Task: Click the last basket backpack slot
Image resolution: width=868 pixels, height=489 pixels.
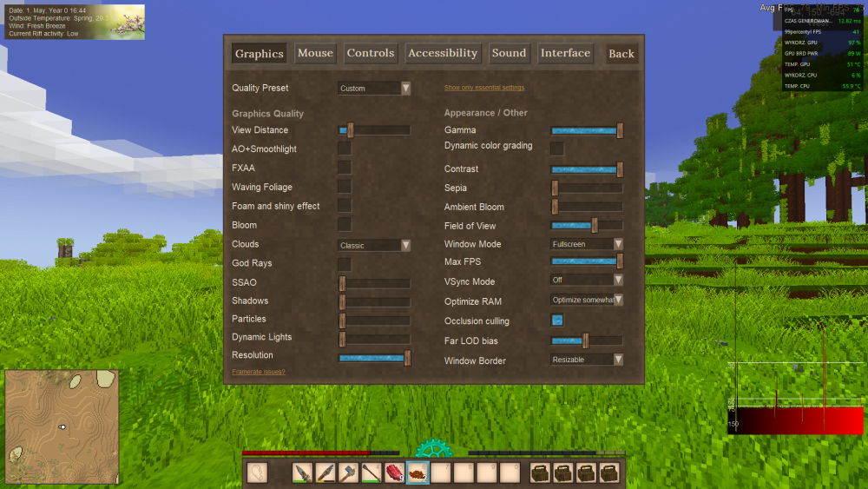Action: [x=609, y=473]
